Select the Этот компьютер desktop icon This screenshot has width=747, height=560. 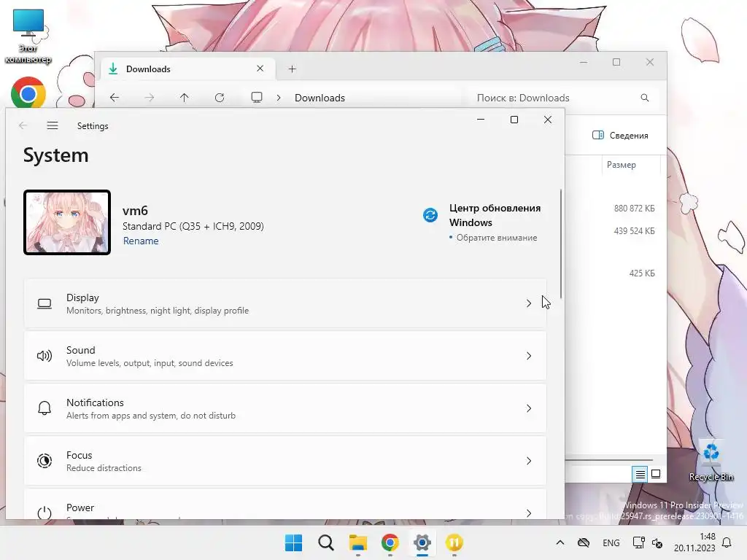coord(28,36)
